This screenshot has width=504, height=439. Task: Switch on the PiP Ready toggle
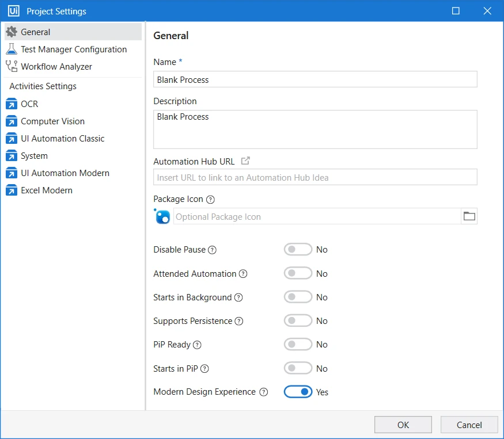298,344
